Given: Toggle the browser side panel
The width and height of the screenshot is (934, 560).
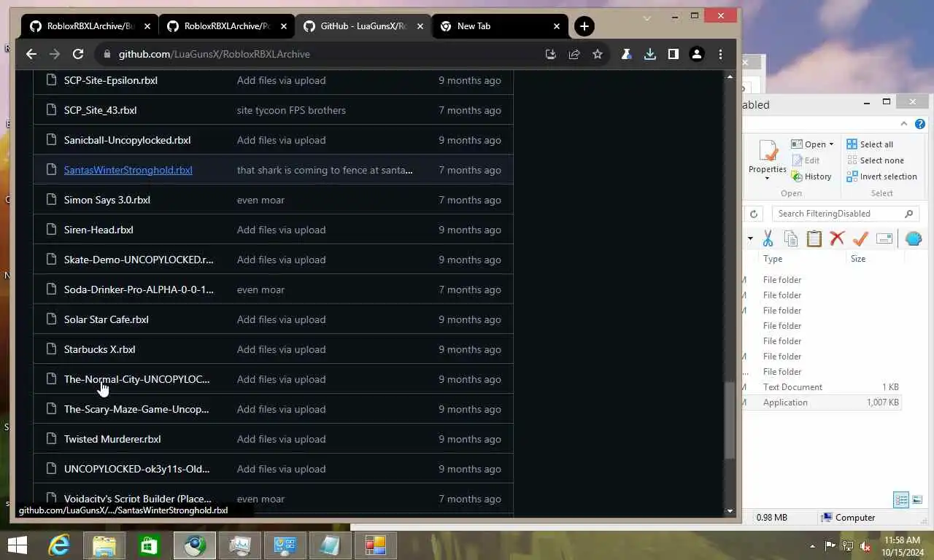Looking at the screenshot, I should point(673,54).
